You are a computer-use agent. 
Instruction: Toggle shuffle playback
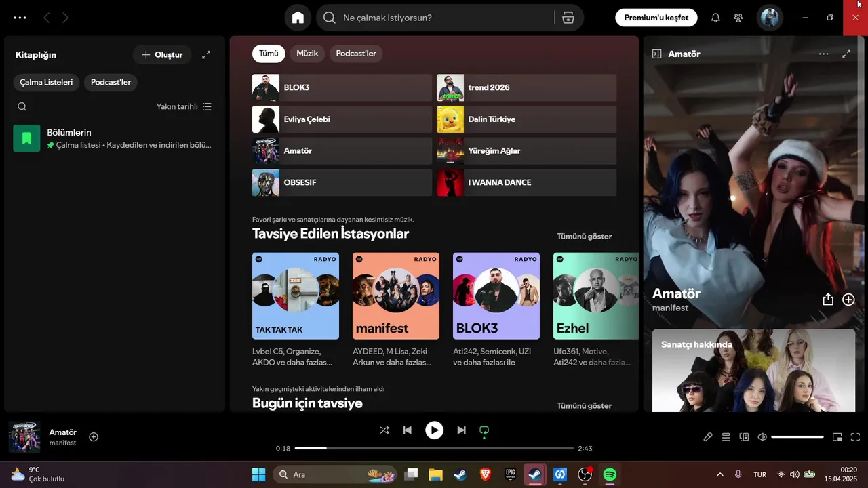pyautogui.click(x=384, y=430)
